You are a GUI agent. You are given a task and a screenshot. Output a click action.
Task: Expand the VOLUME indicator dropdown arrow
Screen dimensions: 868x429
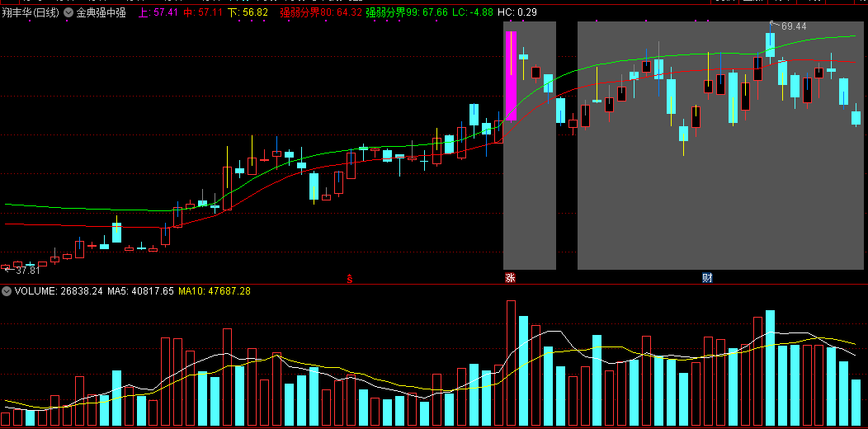tap(7, 290)
